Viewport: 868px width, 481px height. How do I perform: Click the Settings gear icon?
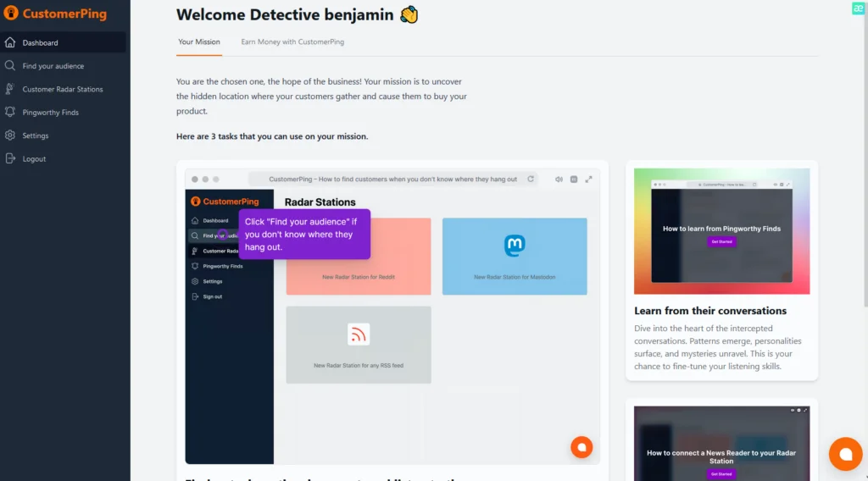tap(10, 135)
